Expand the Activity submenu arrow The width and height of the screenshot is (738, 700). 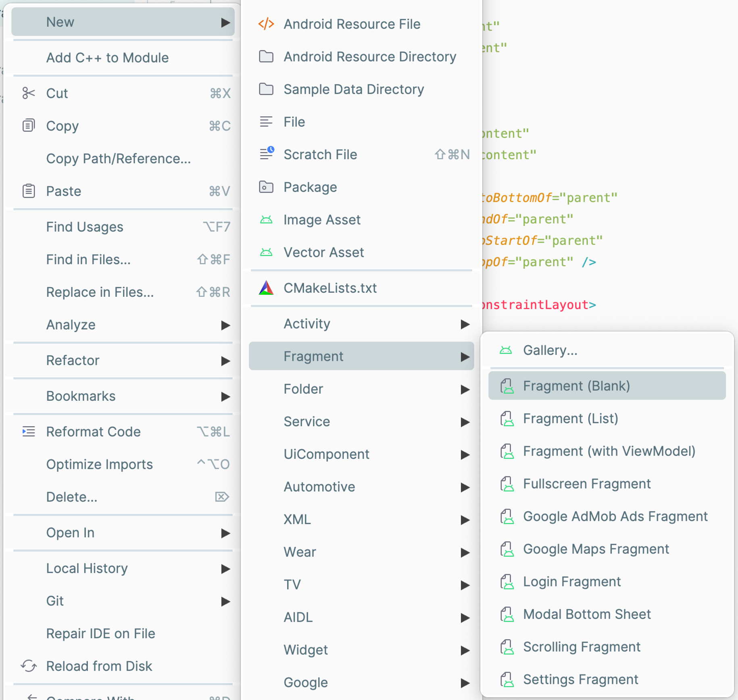[465, 324]
